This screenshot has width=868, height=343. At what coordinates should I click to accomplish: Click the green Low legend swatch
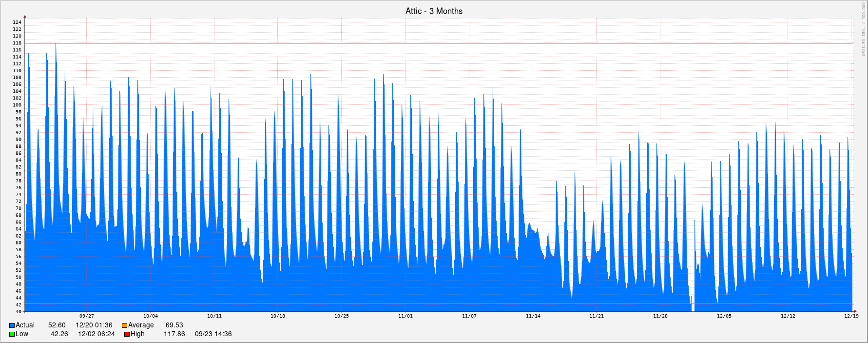pyautogui.click(x=12, y=334)
